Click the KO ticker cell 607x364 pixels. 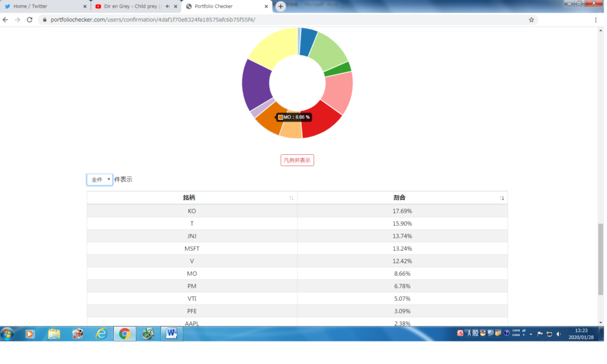(x=192, y=211)
